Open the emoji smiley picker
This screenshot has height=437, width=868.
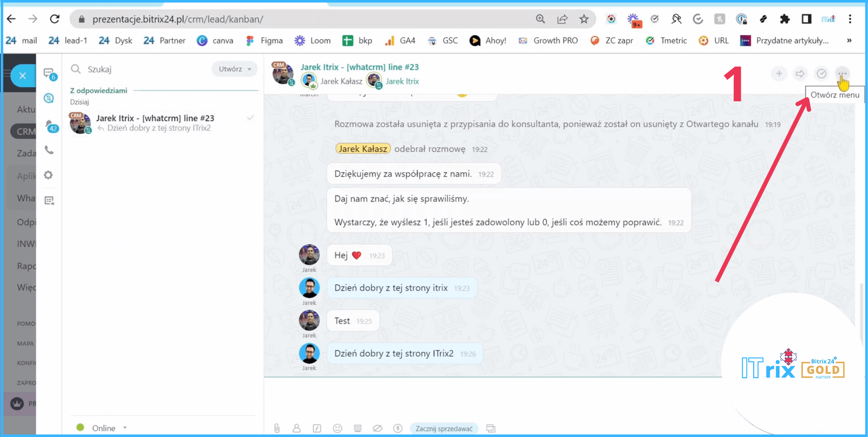point(337,429)
